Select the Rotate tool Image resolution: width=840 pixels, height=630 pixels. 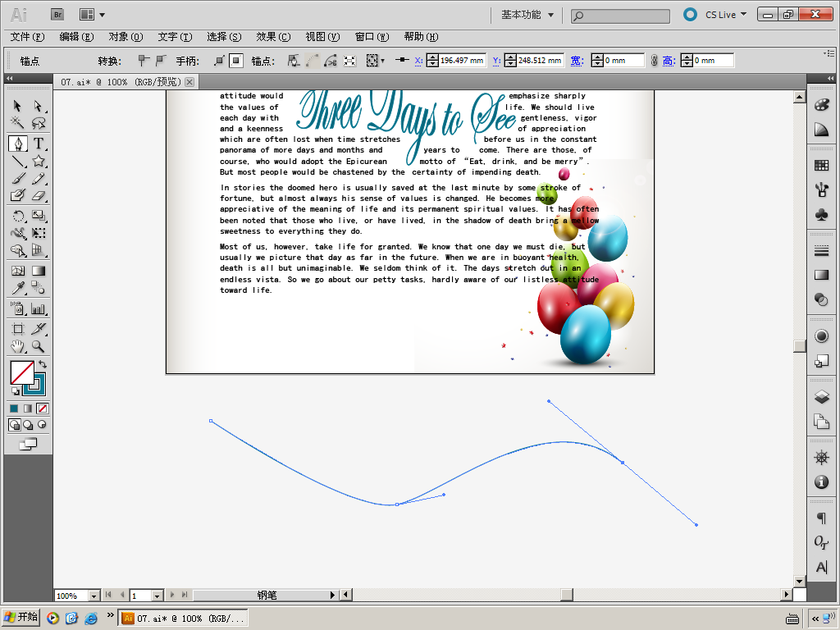18,216
